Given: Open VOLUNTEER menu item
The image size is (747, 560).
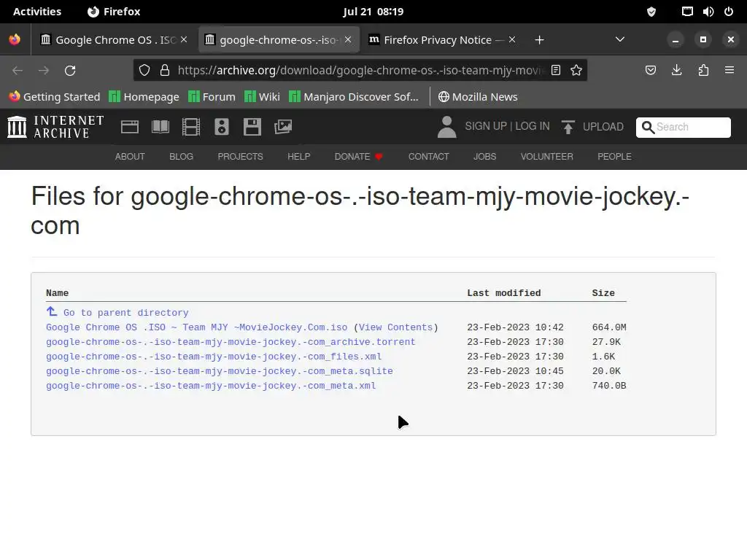Looking at the screenshot, I should tap(547, 157).
